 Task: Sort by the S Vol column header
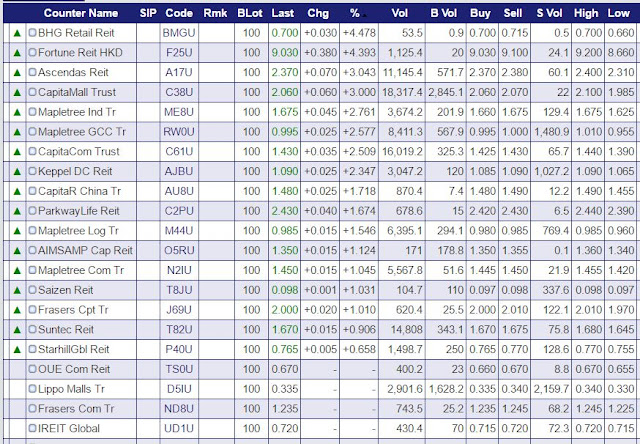point(549,13)
